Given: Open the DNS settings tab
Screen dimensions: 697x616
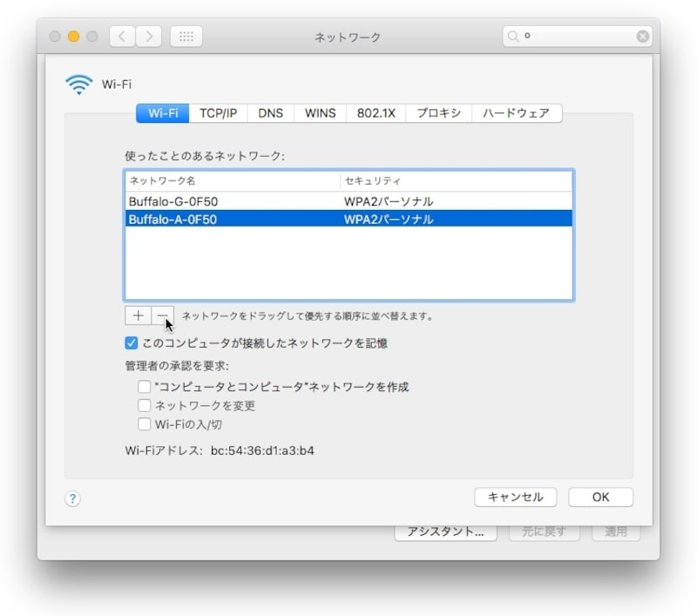Looking at the screenshot, I should pos(269,112).
